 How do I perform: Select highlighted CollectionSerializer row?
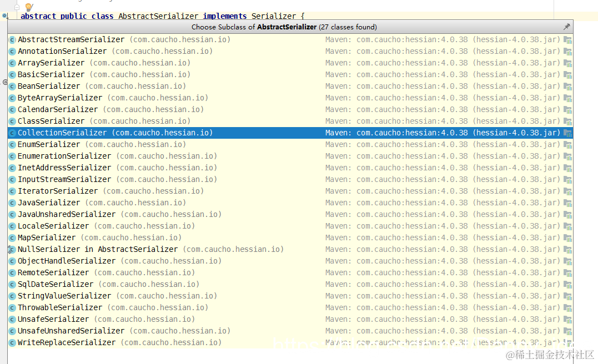point(290,133)
